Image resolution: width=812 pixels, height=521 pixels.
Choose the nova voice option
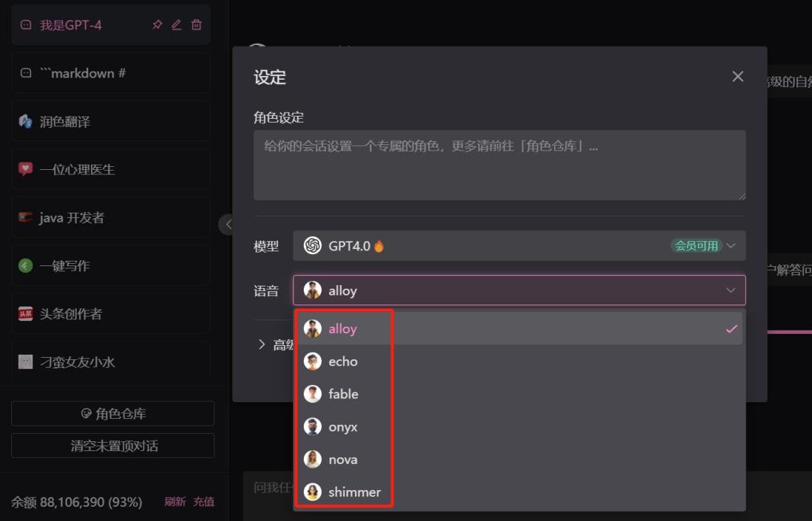point(519,459)
